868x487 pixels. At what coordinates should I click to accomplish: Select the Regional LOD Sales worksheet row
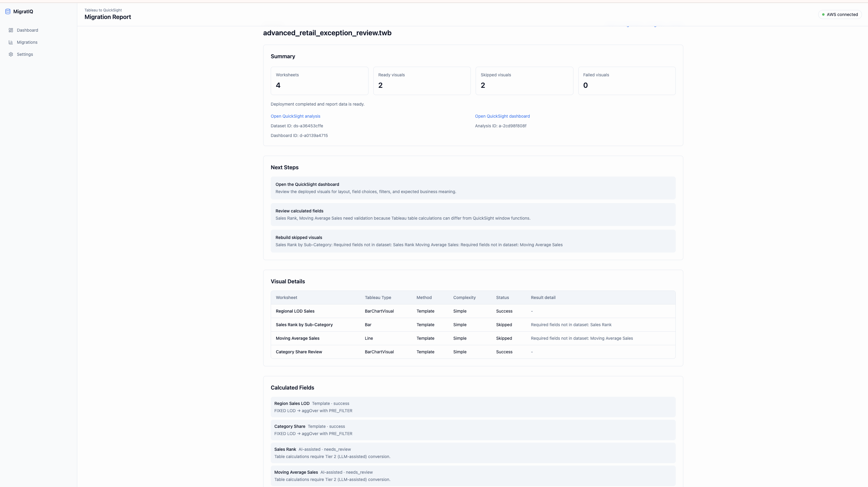(473, 311)
